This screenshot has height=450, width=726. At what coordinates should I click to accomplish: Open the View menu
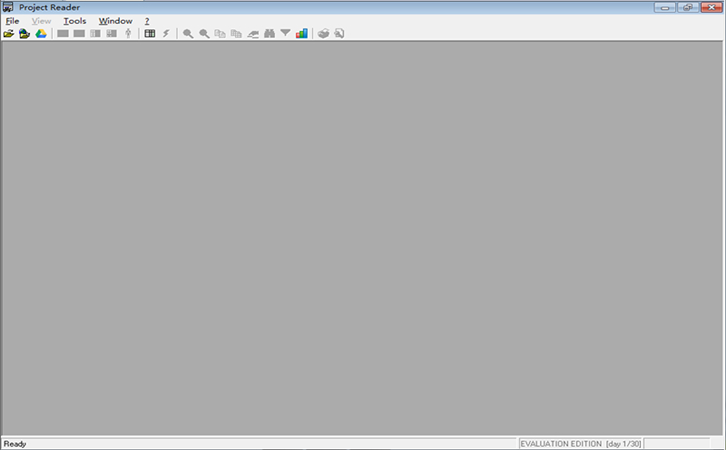(41, 21)
